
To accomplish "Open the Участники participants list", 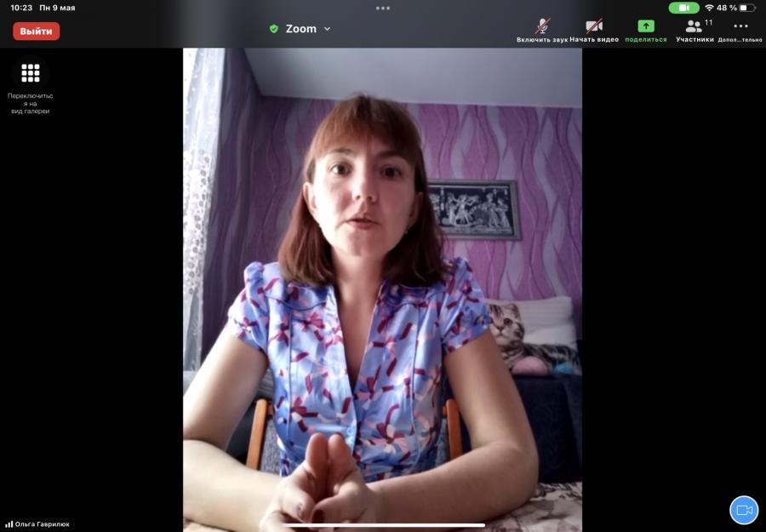I will click(694, 26).
